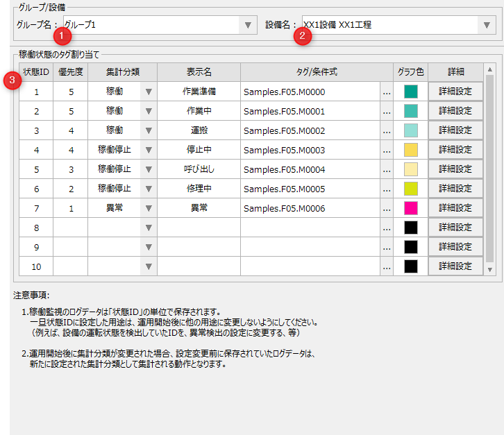Open 詳細設定 for 呼び出し row
Viewport: 504px width, 435px height.
[x=455, y=169]
